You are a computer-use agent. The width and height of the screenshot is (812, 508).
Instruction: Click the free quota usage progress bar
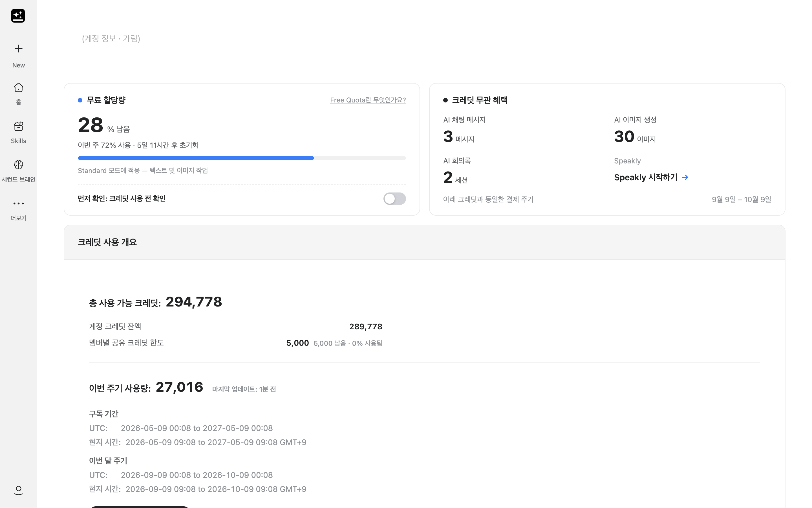(242, 158)
